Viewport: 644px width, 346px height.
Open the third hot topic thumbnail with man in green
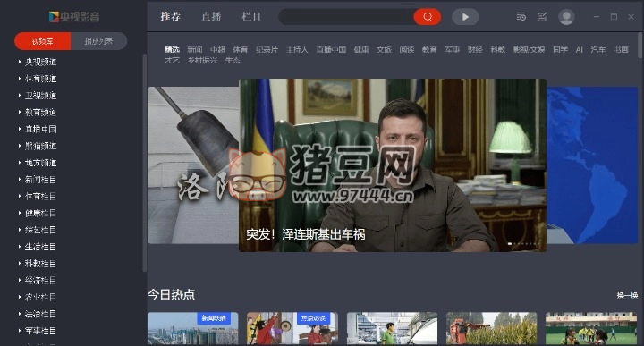click(x=392, y=328)
